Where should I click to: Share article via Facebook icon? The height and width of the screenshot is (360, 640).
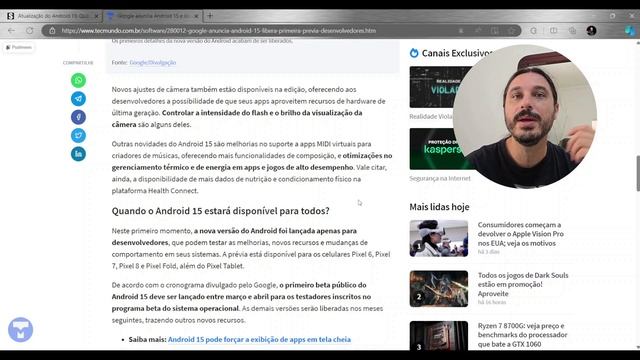point(78,117)
